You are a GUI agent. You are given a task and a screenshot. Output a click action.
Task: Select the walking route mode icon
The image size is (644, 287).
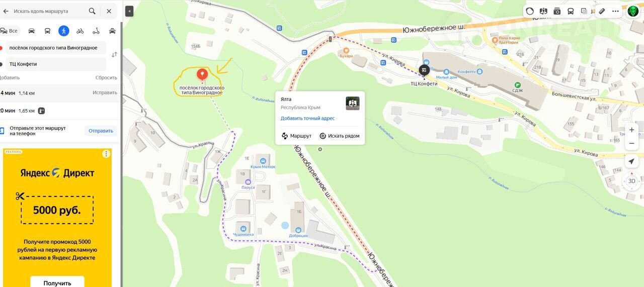coord(63,31)
